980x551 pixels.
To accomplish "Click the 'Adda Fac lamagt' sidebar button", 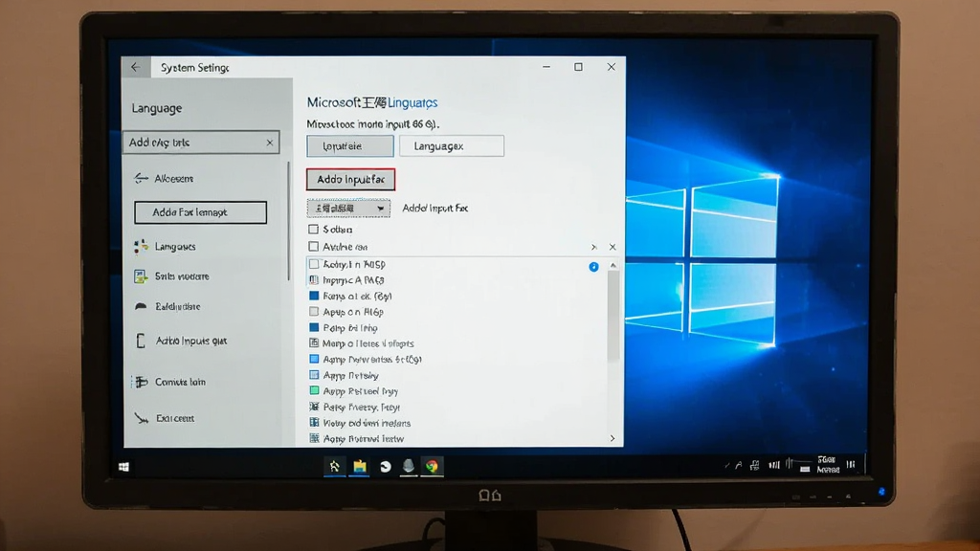I will click(x=201, y=212).
